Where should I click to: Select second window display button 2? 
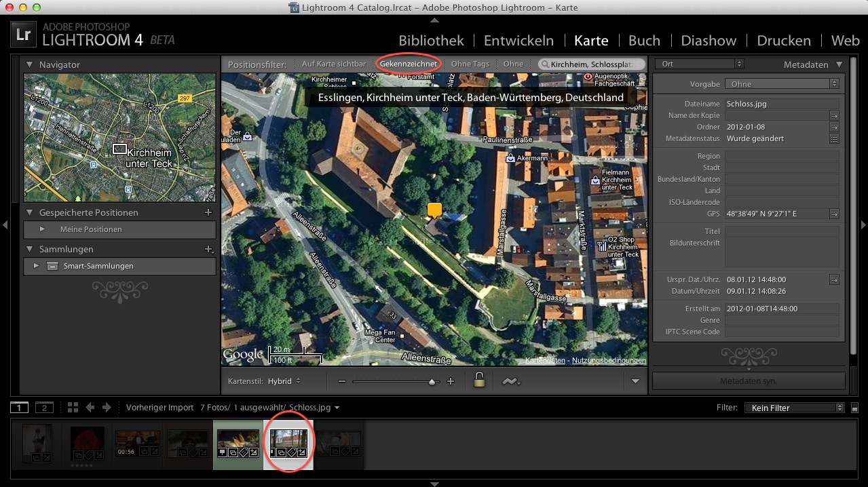(43, 408)
